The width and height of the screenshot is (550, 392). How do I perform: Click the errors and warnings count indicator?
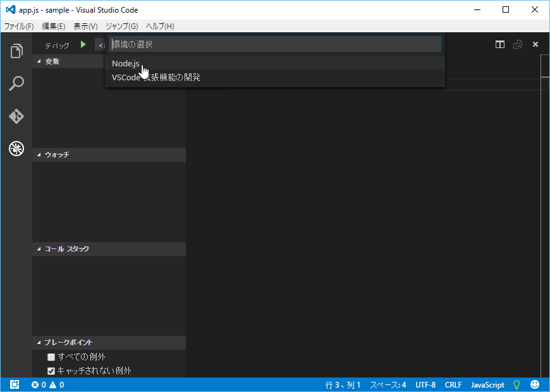47,384
